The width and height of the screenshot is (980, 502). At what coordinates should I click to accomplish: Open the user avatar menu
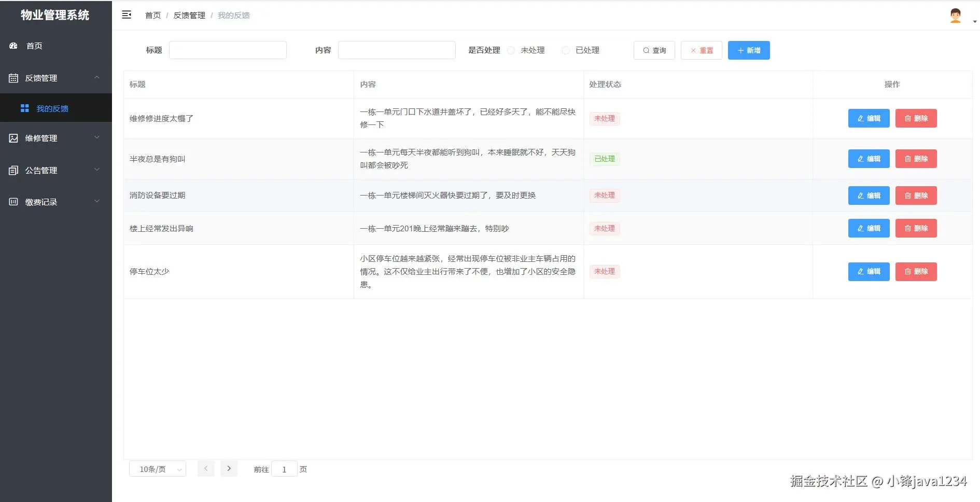(x=955, y=16)
